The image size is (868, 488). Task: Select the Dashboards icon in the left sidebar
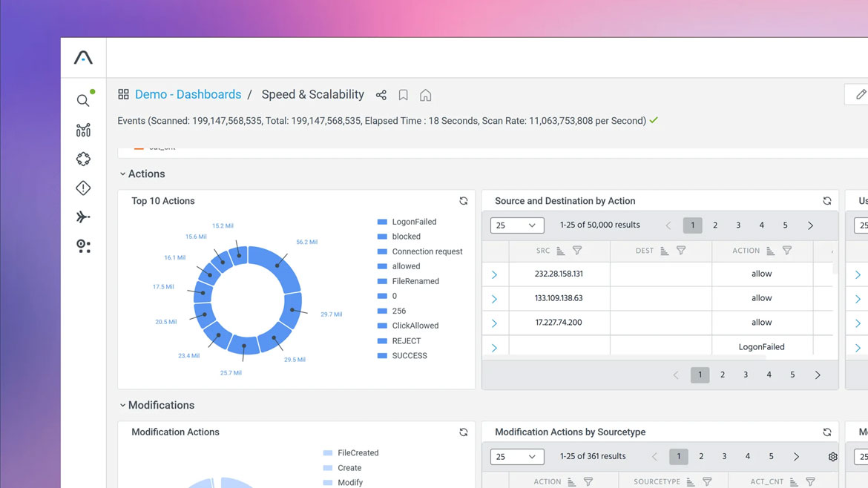83,129
